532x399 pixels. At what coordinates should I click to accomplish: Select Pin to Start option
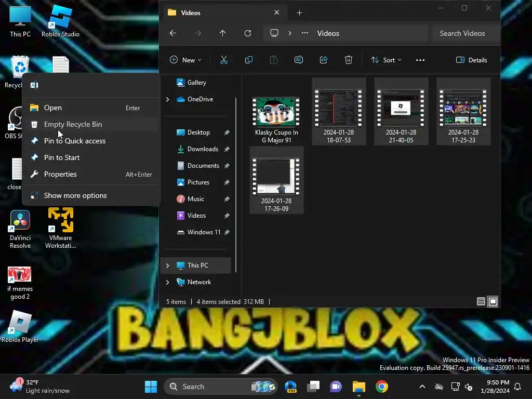(x=91, y=158)
